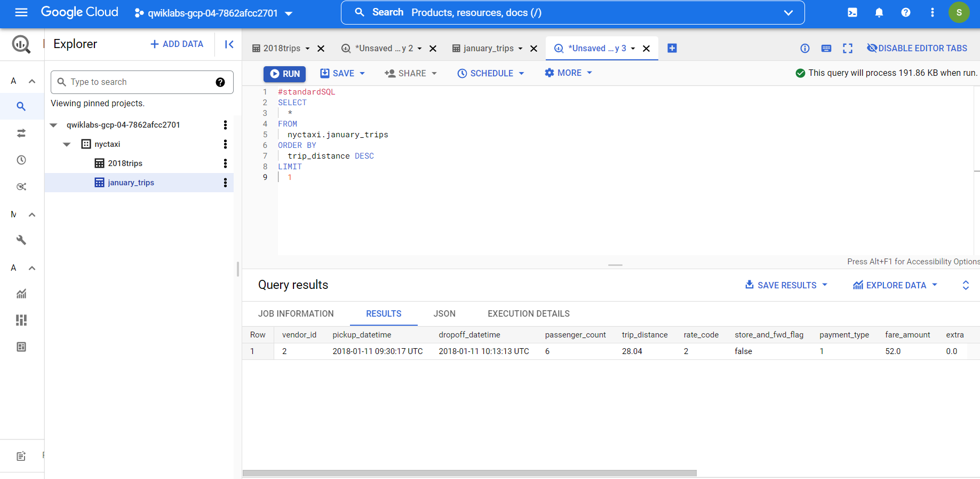This screenshot has width=980, height=479.
Task: Open keyboard shortcuts icon
Action: click(826, 49)
